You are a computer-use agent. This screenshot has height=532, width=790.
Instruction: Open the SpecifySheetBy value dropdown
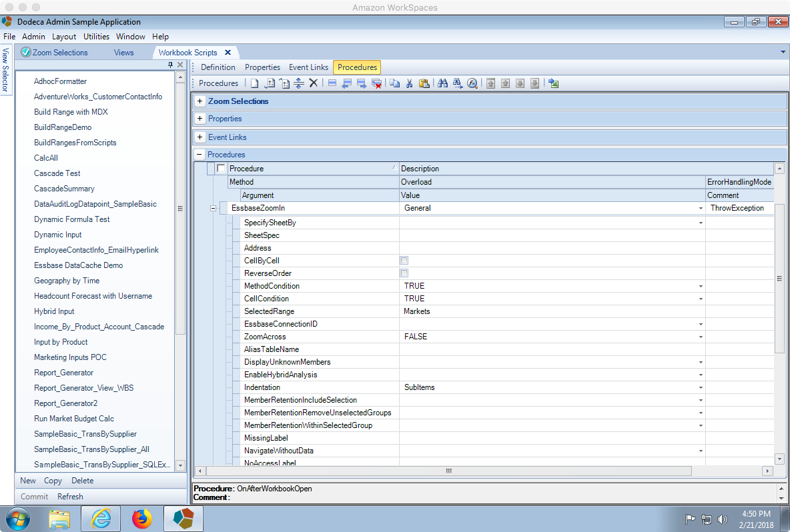701,223
